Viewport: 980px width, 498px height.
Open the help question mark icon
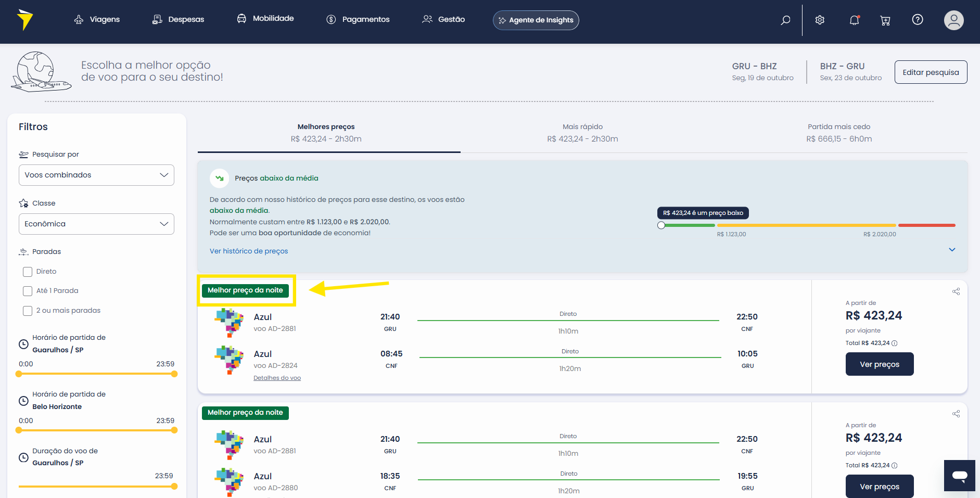point(918,20)
